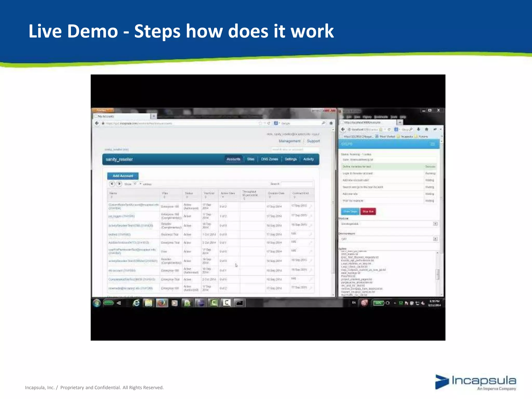Click the search site or account field
532x399 pixels.
[295, 149]
